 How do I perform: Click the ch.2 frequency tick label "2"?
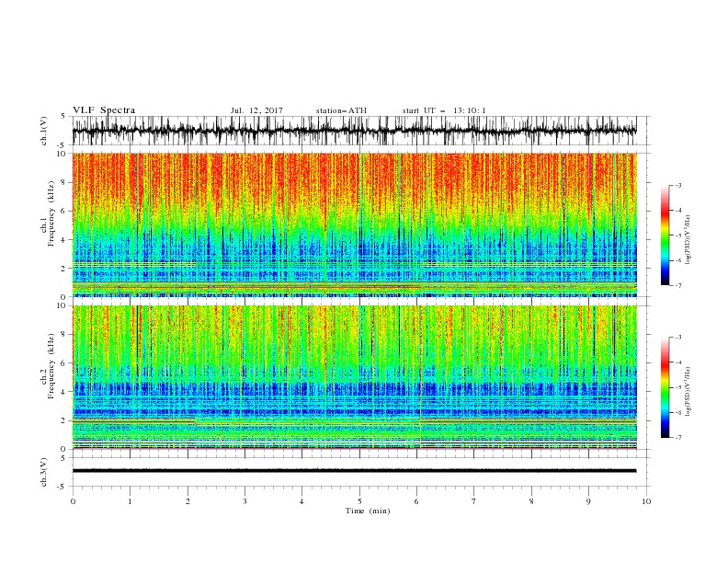[63, 420]
